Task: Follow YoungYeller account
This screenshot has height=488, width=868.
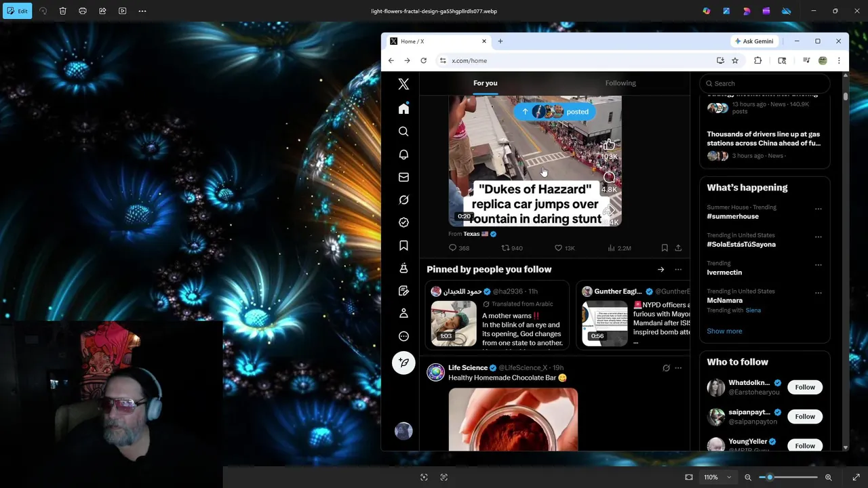Action: (x=805, y=446)
